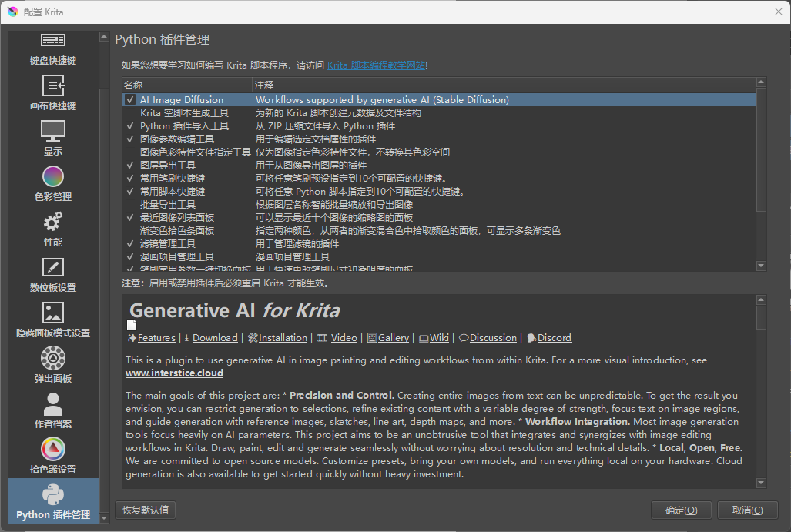Open the 弹出面板 palette icon

point(53,358)
